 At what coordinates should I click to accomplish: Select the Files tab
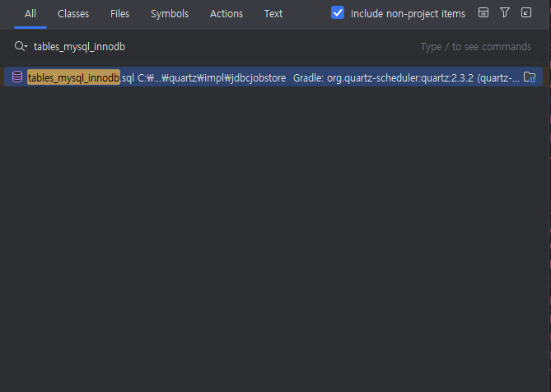[119, 14]
